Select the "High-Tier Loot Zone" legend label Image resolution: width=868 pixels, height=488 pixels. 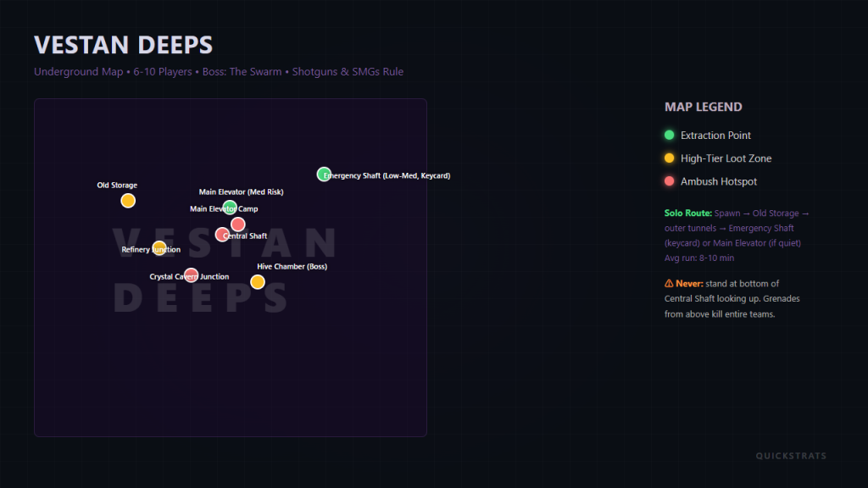[726, 158]
